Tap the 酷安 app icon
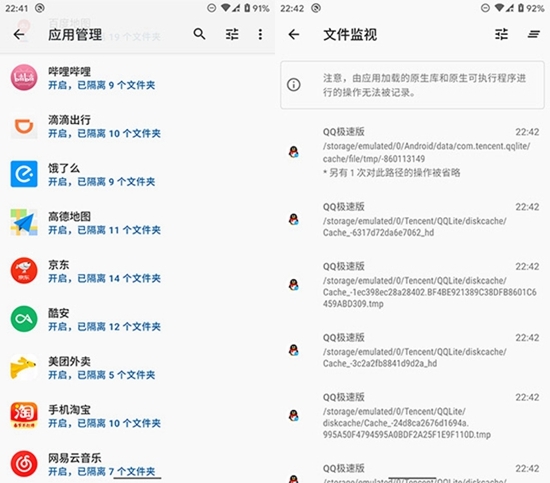The width and height of the screenshot is (550, 483). [24, 319]
